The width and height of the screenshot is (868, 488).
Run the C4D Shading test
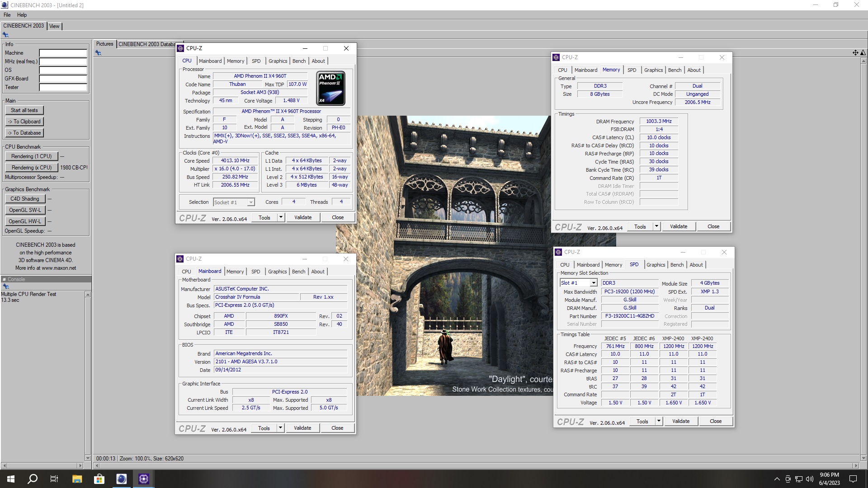(x=25, y=199)
